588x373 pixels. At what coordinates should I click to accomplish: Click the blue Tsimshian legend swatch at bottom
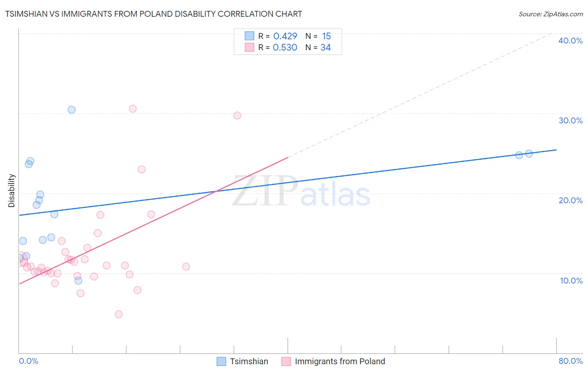pyautogui.click(x=221, y=361)
